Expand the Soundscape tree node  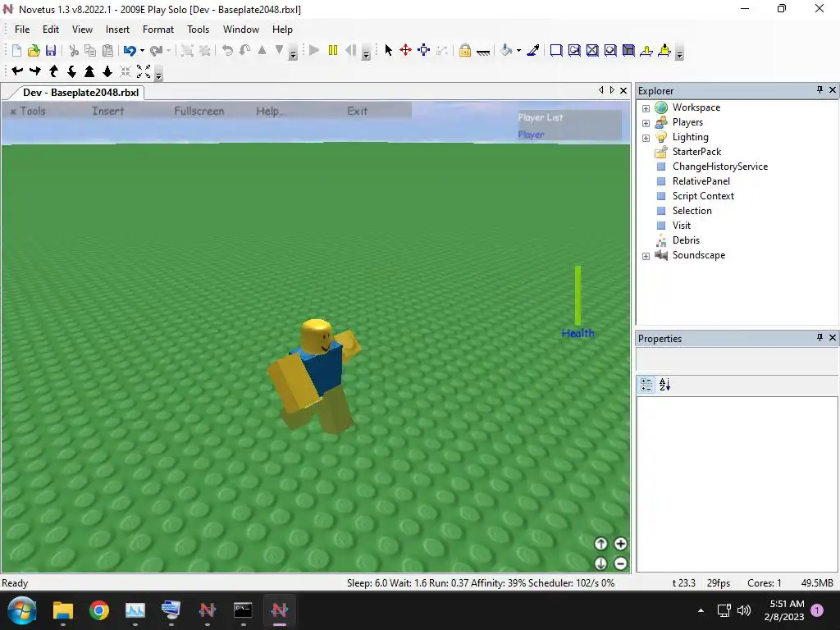point(646,256)
